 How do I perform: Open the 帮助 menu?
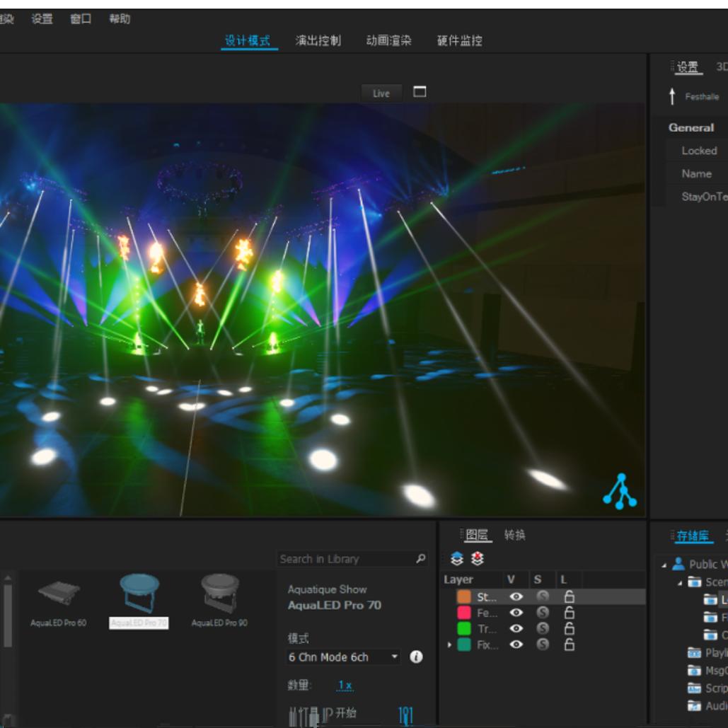pos(120,19)
